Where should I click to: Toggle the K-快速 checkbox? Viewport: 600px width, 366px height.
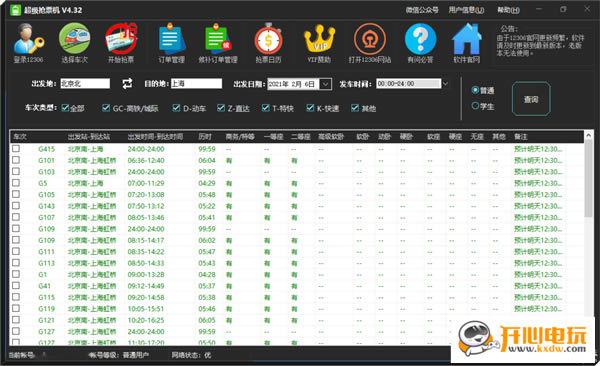310,108
